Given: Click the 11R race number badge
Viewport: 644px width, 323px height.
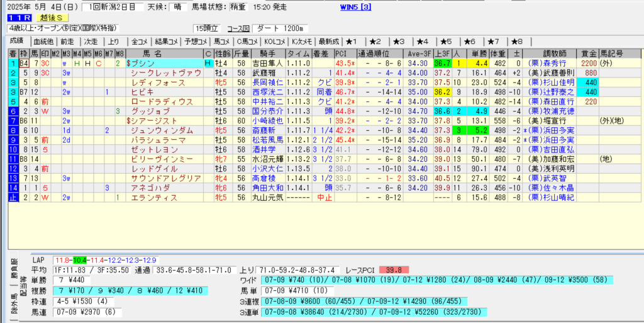Looking at the screenshot, I should tap(19, 18).
